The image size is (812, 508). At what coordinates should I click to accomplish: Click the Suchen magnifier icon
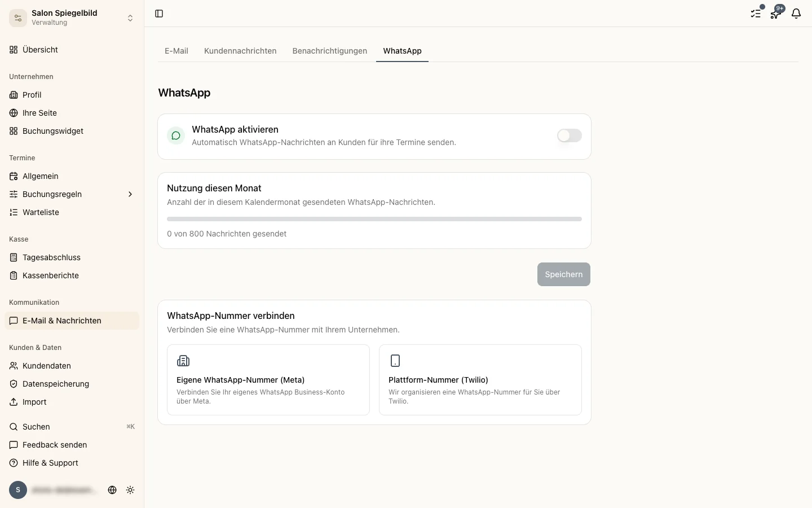pos(14,427)
